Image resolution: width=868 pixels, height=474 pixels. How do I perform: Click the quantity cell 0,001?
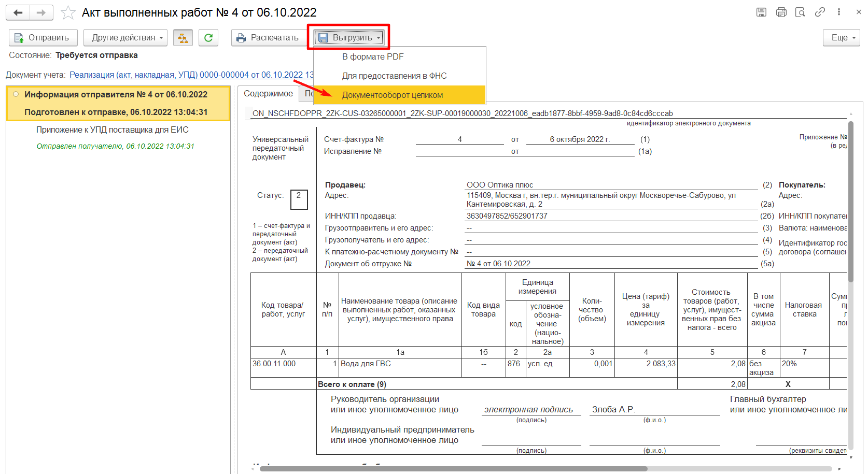(x=592, y=368)
